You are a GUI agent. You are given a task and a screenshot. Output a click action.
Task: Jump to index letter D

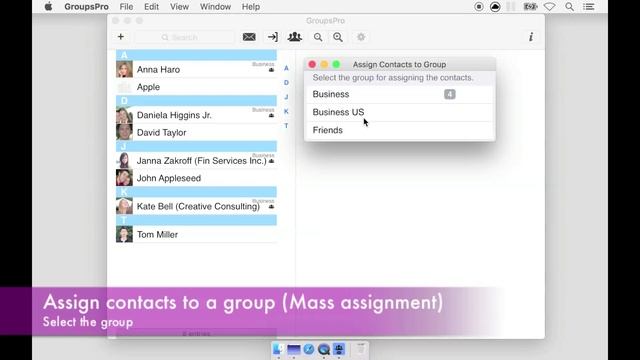tap(286, 82)
